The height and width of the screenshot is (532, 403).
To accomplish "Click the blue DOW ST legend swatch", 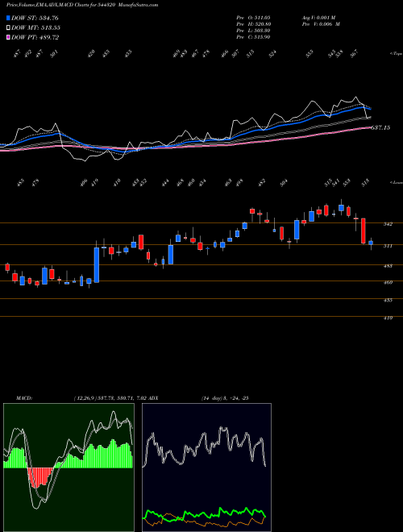I will [8, 18].
